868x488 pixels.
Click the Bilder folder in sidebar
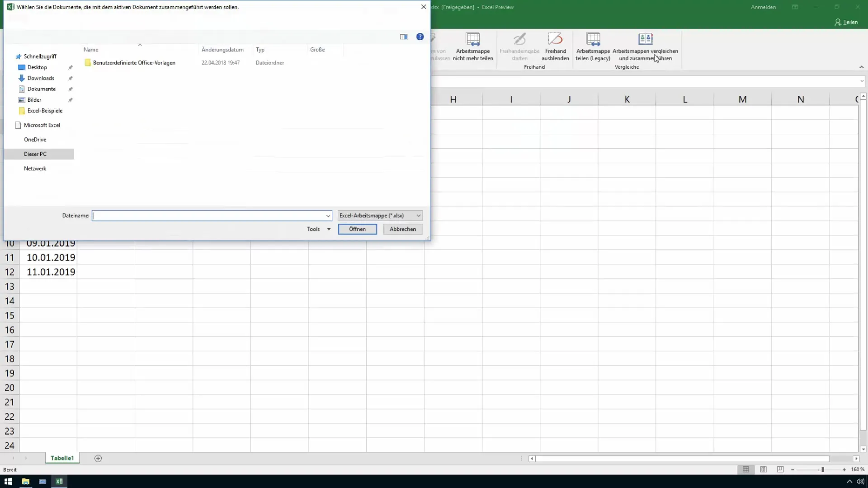coord(34,99)
